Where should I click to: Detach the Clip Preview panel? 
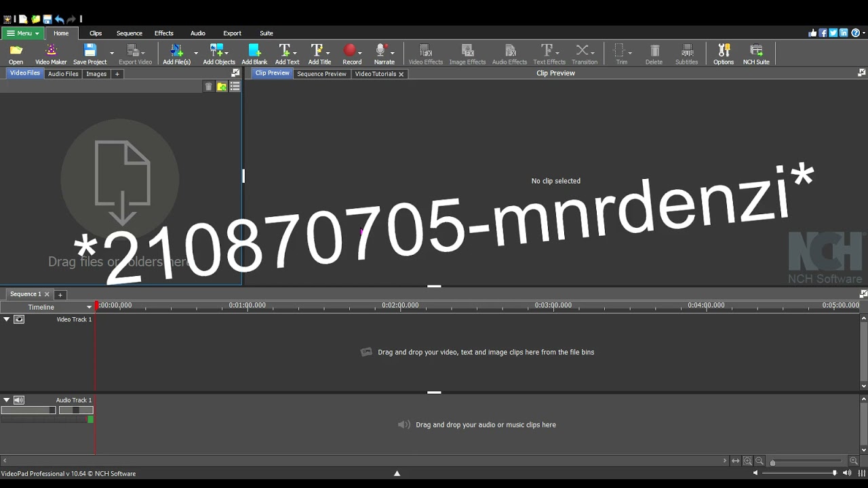(862, 73)
